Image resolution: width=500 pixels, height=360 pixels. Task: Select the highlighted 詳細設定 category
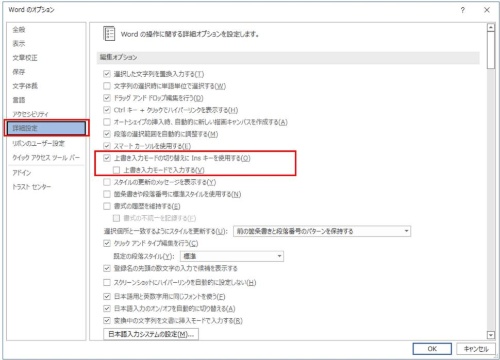47,128
